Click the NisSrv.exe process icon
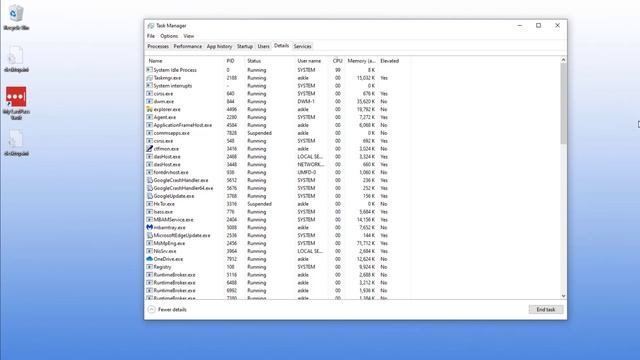The image size is (640, 360). [149, 251]
